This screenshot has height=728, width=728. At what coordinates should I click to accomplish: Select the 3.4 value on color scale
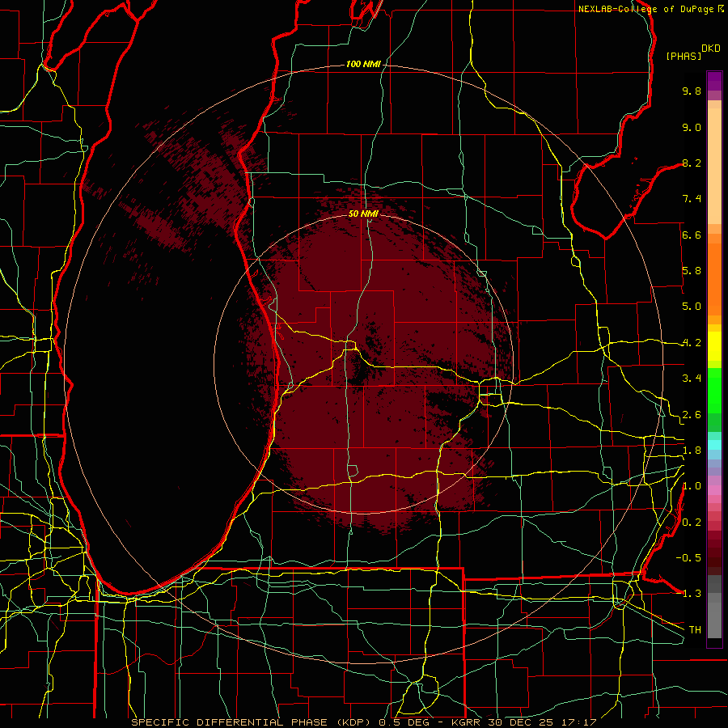tap(692, 379)
